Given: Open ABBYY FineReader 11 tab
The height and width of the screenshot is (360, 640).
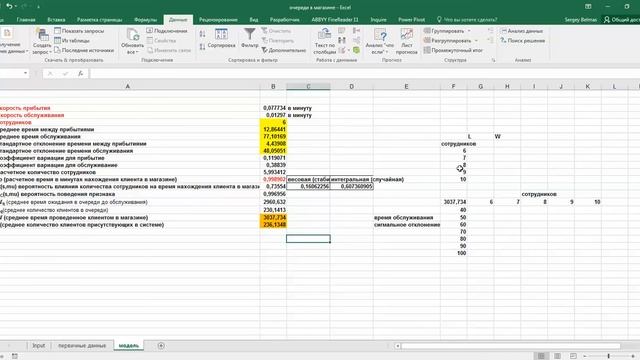Looking at the screenshot, I should coord(335,20).
